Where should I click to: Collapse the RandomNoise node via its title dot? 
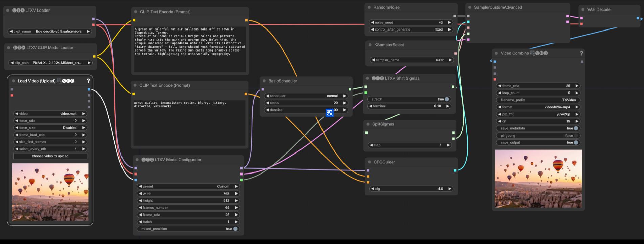(x=369, y=7)
